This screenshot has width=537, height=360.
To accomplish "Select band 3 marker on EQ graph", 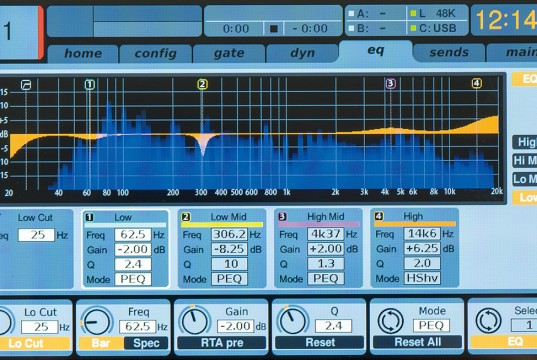I will click(390, 83).
